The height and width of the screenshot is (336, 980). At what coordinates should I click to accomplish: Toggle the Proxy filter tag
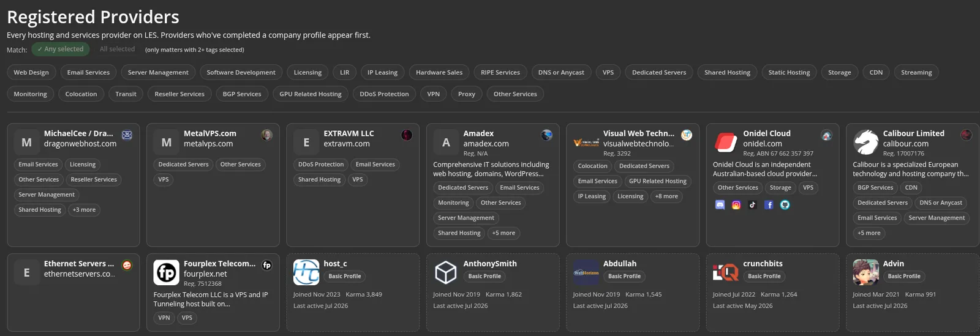(467, 94)
